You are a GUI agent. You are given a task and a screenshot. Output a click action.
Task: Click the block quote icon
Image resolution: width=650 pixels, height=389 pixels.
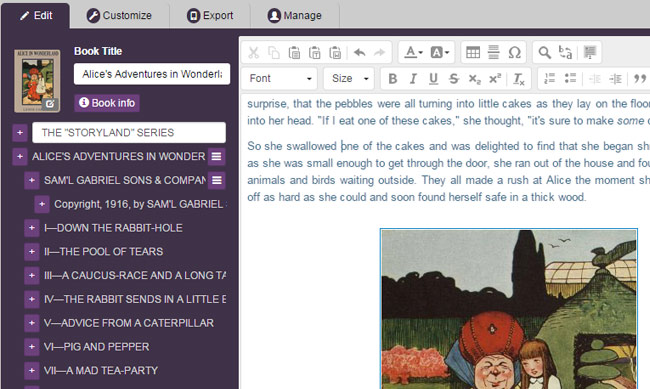point(640,78)
